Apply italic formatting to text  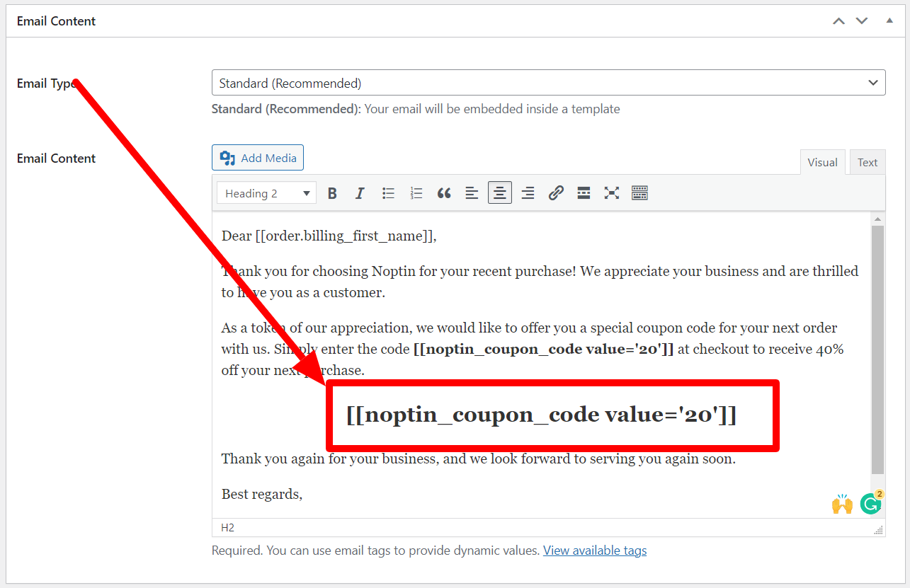360,193
